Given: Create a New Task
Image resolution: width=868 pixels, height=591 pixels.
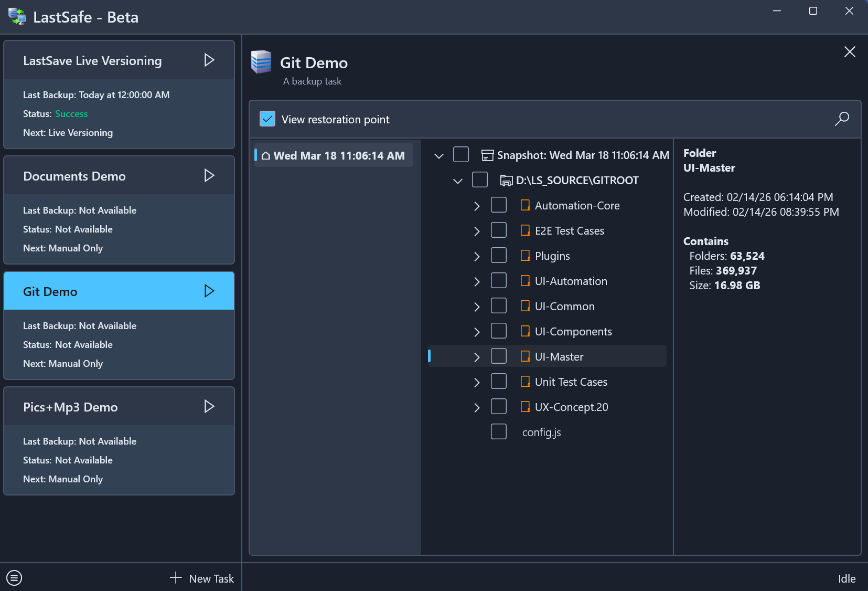Looking at the screenshot, I should 202,578.
